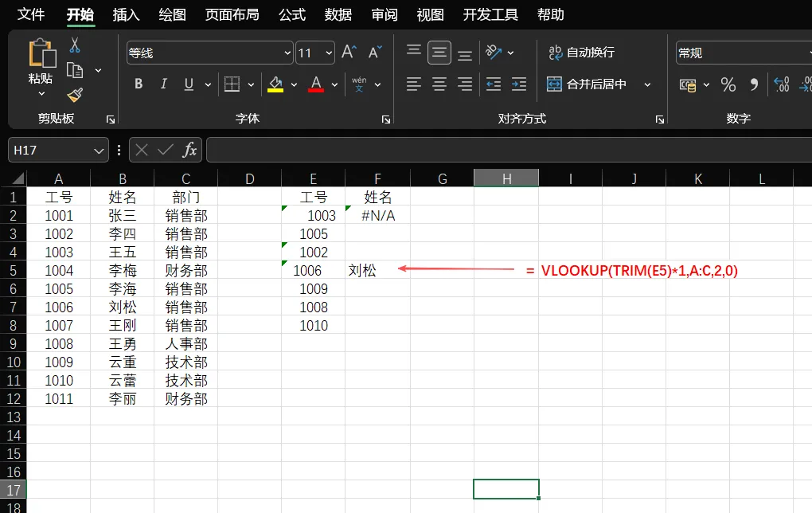Switch to 开发工具 tab
Screen dimensions: 812x513
pyautogui.click(x=490, y=14)
